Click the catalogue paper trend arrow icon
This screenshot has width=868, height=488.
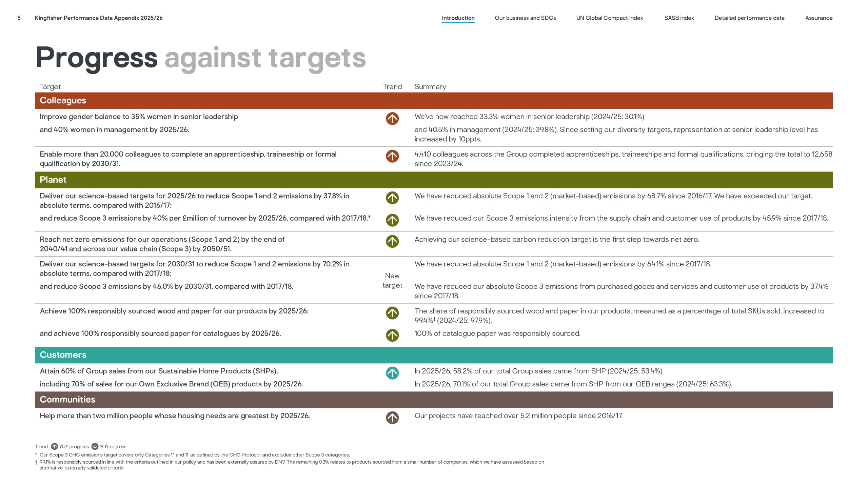[392, 335]
